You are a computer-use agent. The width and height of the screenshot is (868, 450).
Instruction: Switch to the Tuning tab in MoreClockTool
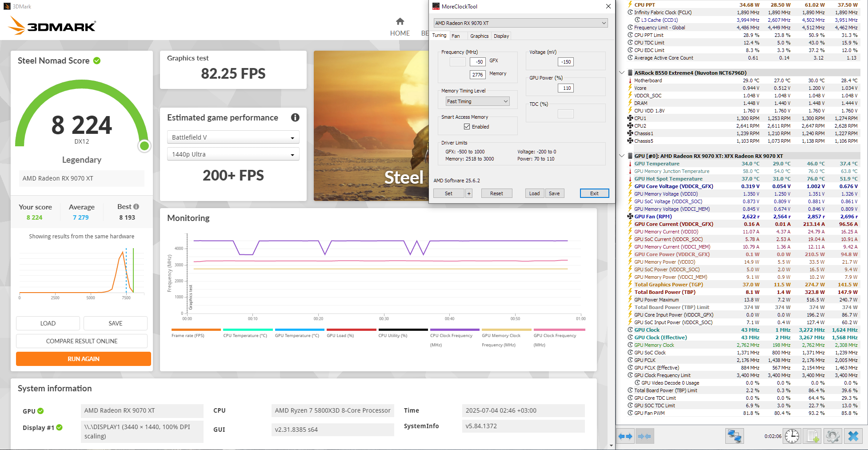pyautogui.click(x=439, y=36)
